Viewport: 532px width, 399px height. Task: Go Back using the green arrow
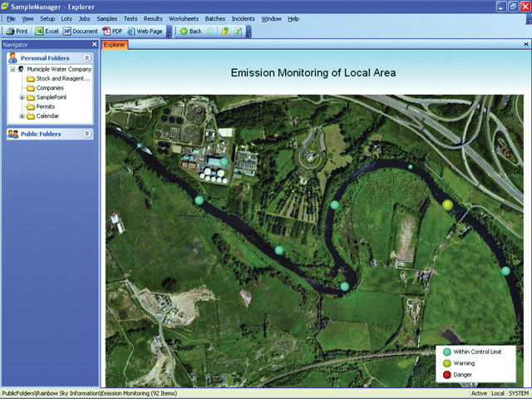point(190,31)
